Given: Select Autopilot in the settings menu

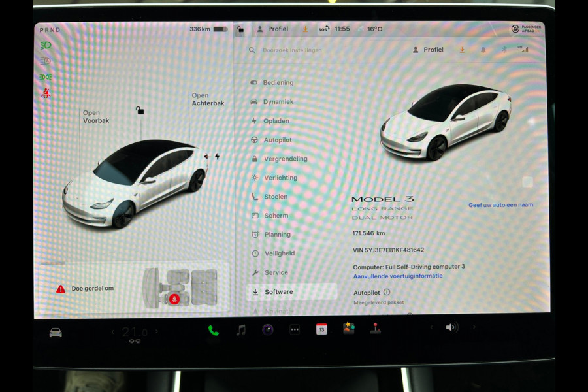Looking at the screenshot, I should point(278,140).
